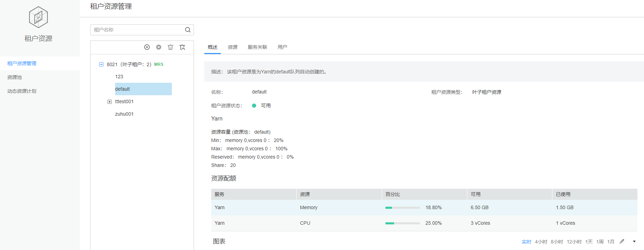Click the trash can delete tenant icon
The image size is (644, 250).
coord(170,47)
